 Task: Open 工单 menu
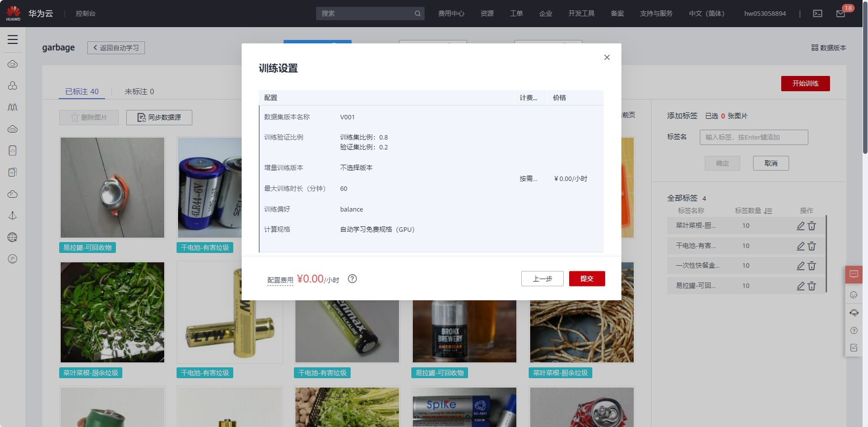516,14
